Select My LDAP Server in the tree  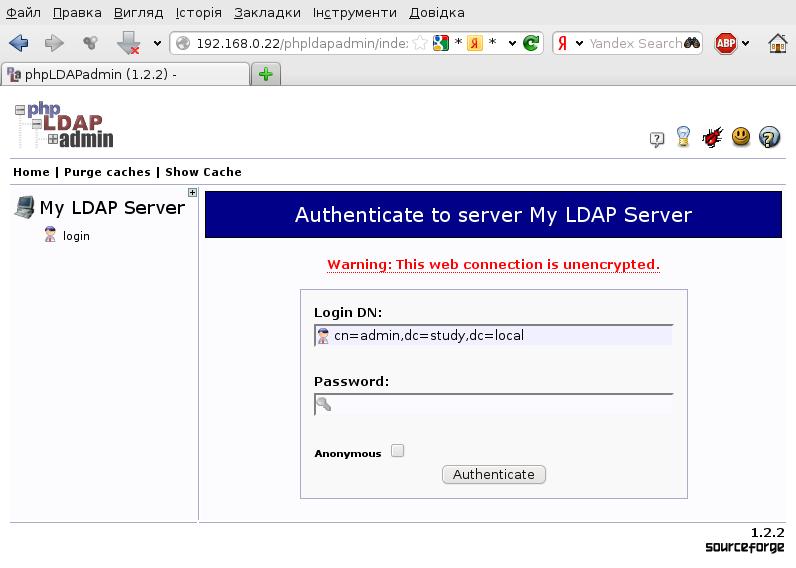[112, 208]
